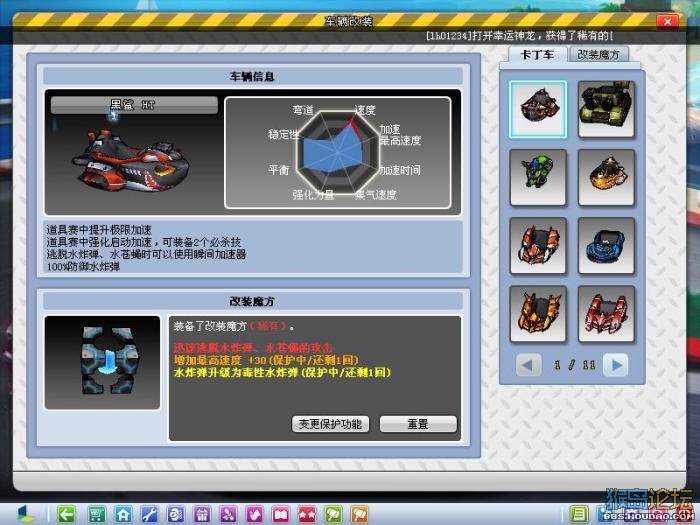
Task: Click the red two-stars icon
Action: pyautogui.click(x=307, y=515)
